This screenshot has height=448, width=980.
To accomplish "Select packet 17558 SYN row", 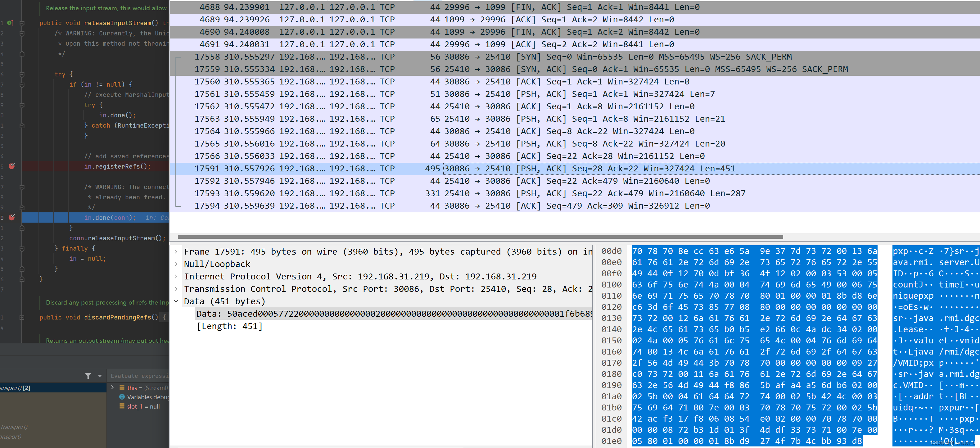I will pyautogui.click(x=575, y=57).
